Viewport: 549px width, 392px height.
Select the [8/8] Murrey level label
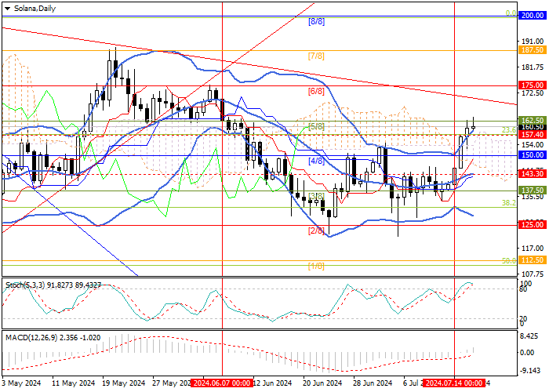point(316,21)
